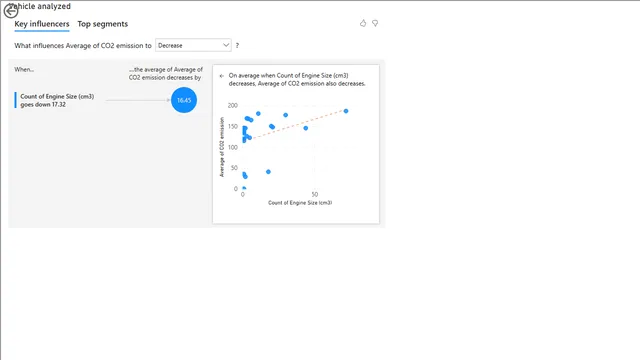Click the 'Vehicle analyzed' title

click(x=40, y=6)
